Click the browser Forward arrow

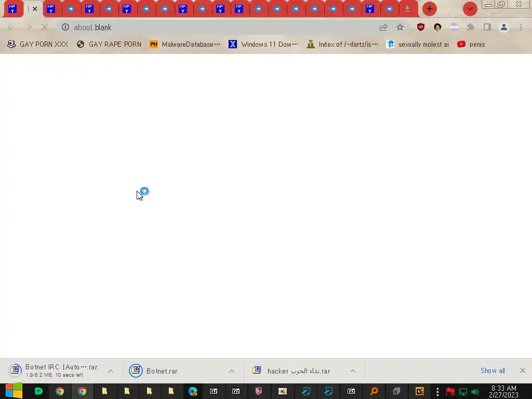(28, 27)
